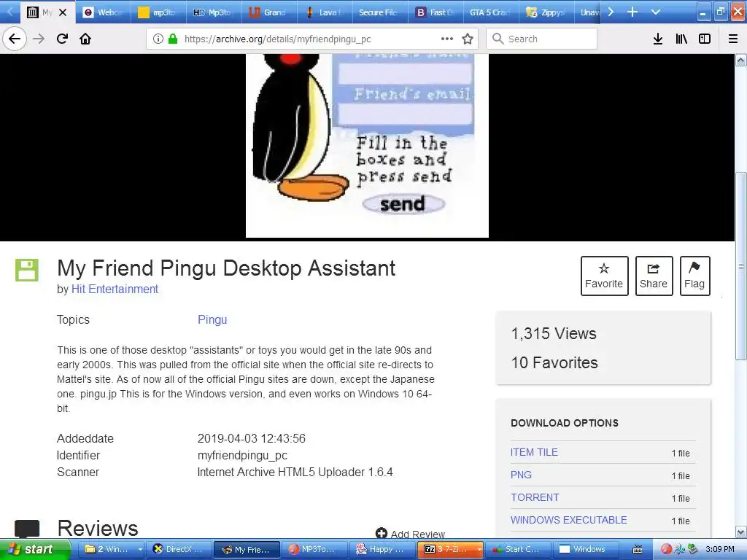Click the Reviews speech bubble icon

(27, 529)
